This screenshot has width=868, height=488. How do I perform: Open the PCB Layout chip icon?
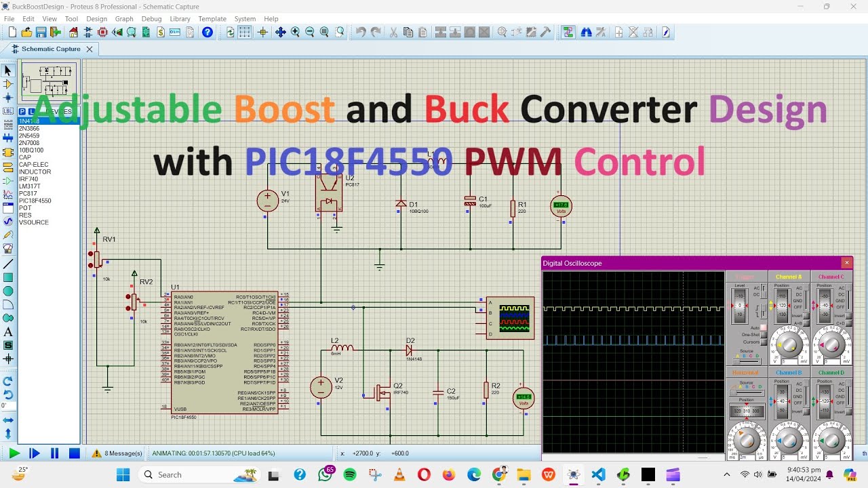coord(102,32)
